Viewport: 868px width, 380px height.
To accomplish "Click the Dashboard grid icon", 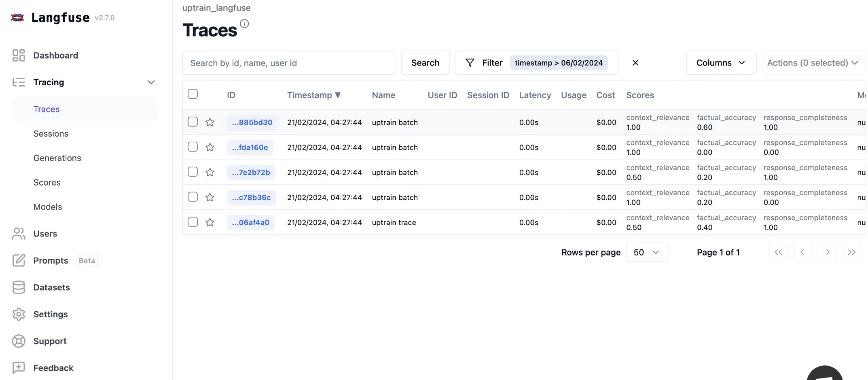I will [19, 55].
